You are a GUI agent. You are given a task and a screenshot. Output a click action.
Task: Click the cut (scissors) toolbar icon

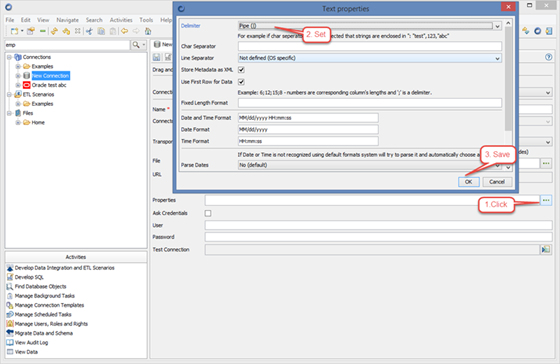(89, 31)
